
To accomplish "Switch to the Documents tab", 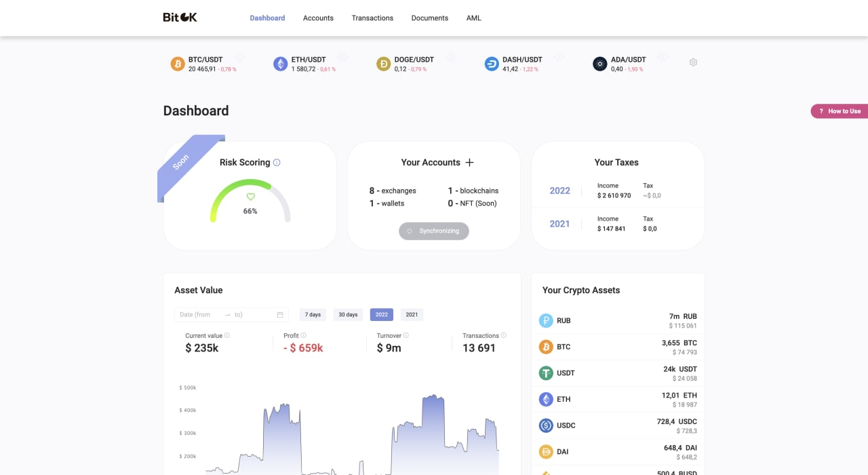I will click(x=430, y=18).
